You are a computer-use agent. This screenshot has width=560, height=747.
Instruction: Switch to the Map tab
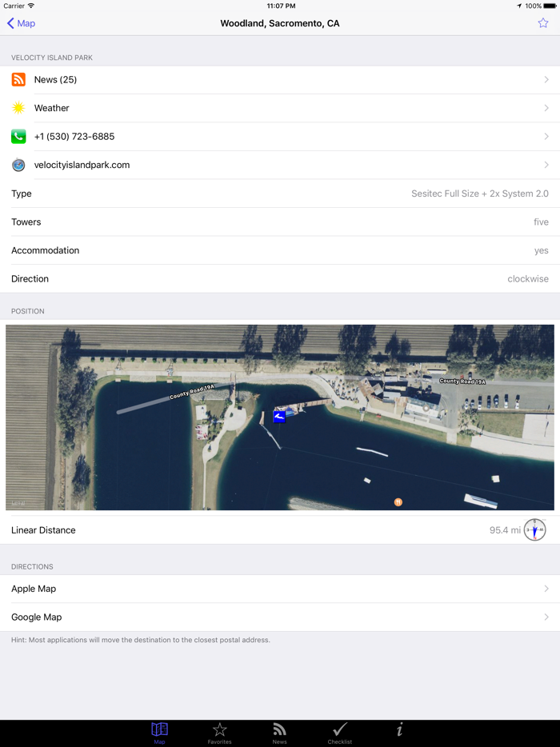pyautogui.click(x=160, y=733)
